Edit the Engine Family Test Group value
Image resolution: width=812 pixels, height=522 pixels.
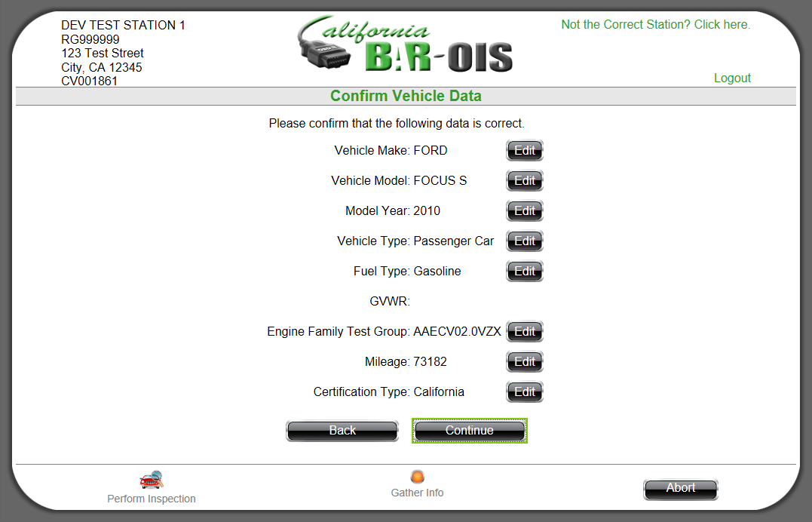click(525, 332)
